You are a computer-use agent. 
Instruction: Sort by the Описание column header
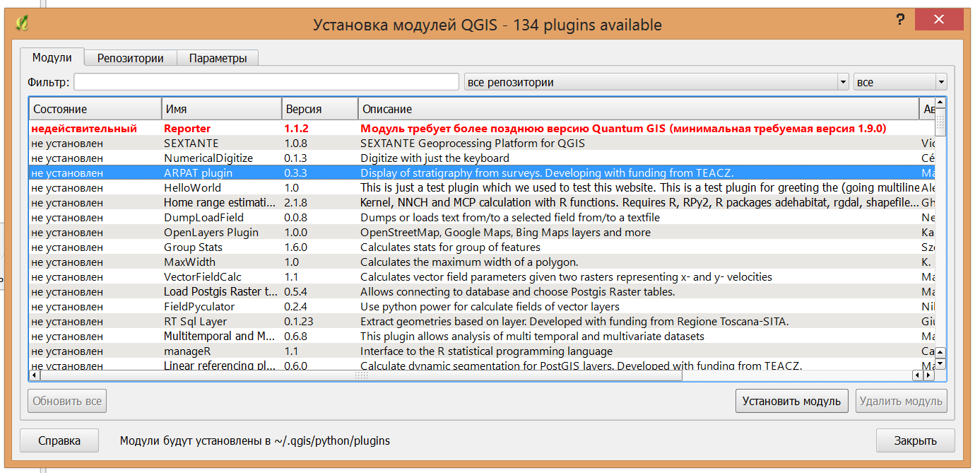click(x=637, y=109)
